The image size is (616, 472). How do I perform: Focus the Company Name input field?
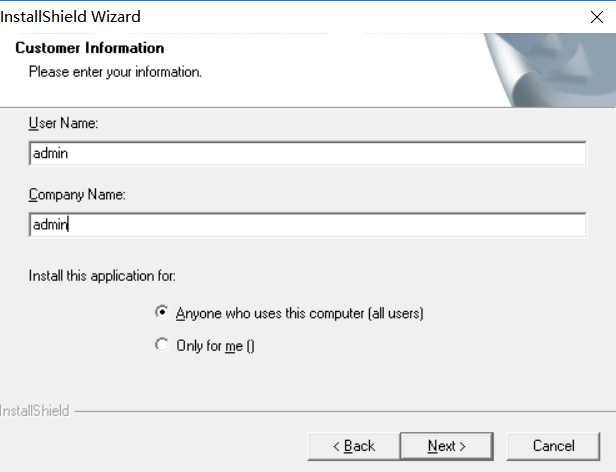click(307, 225)
